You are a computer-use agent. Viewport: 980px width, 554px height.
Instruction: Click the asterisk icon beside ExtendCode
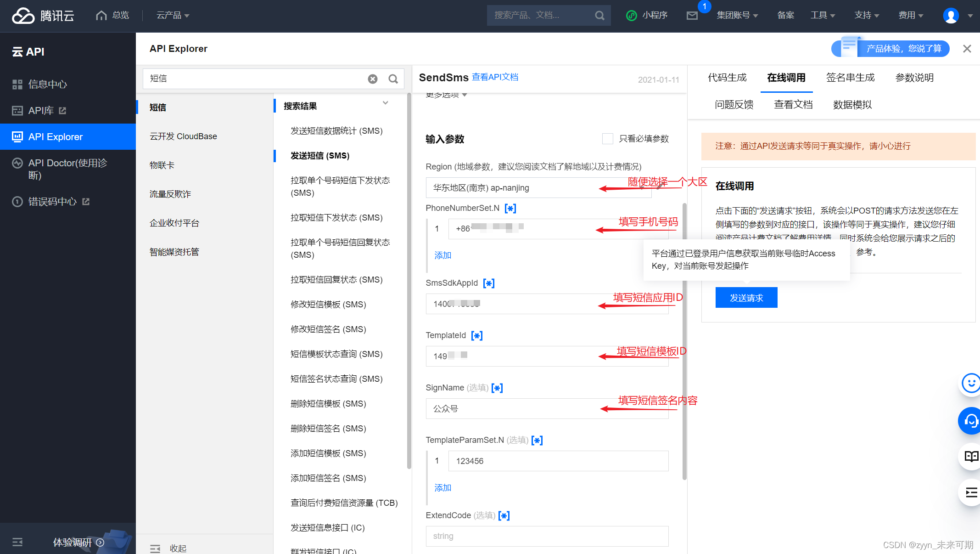pos(504,516)
